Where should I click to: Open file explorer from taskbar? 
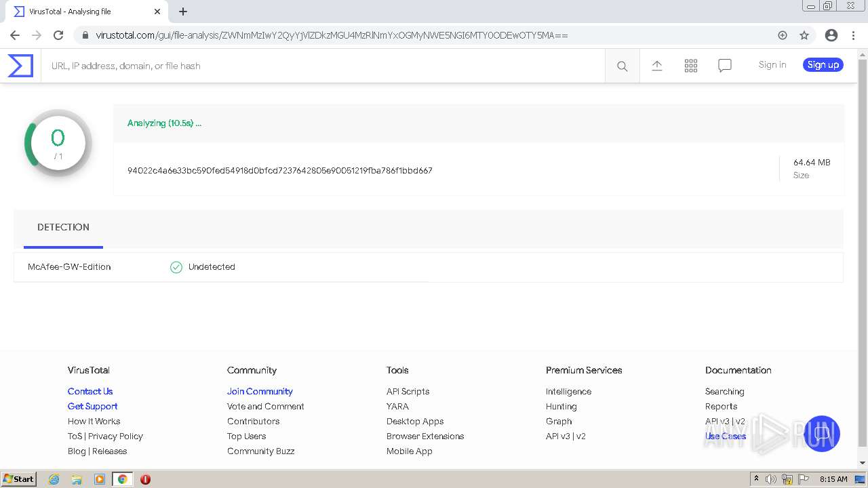coord(77,479)
